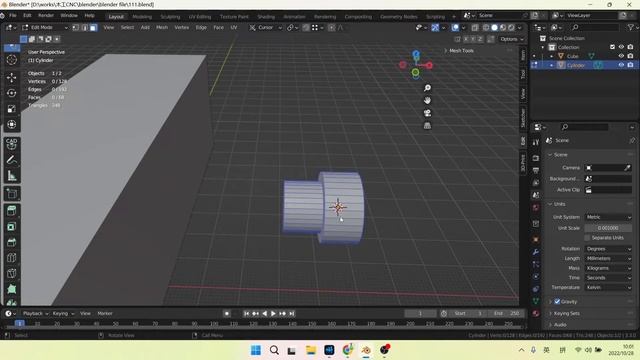This screenshot has height=360, width=640.
Task: Click the timeline Play button
Action: click(273, 313)
